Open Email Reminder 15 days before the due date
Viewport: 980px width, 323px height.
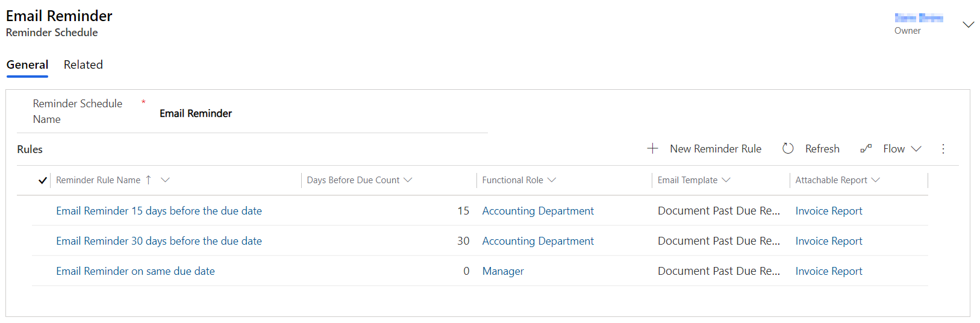point(159,211)
